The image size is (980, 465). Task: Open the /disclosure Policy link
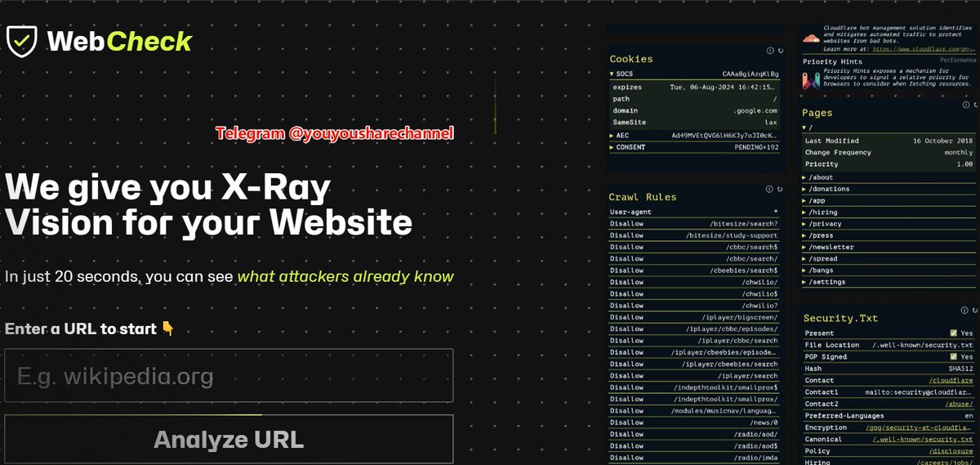[951, 451]
